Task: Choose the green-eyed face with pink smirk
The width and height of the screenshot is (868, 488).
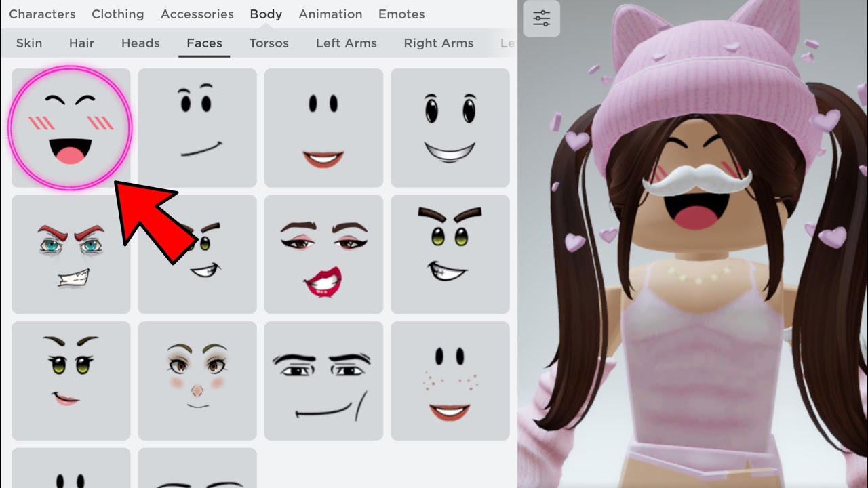Action: tap(71, 380)
